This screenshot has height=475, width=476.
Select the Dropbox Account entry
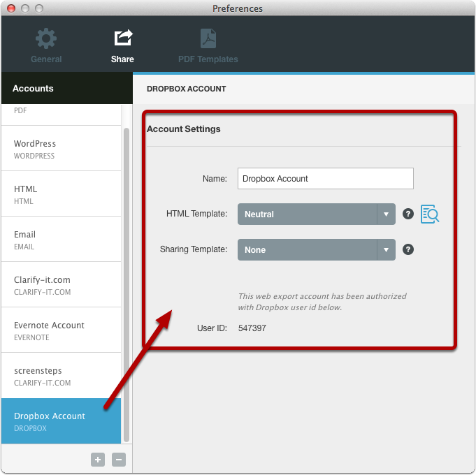pyautogui.click(x=61, y=421)
